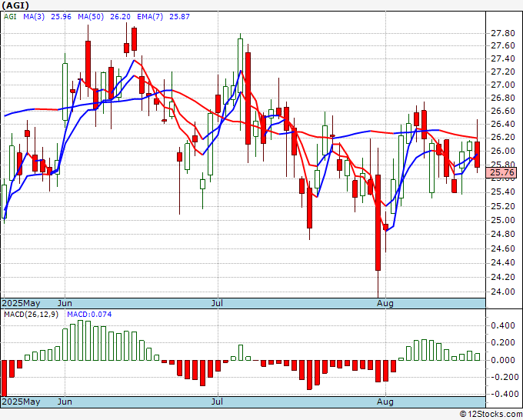This screenshot has height=420, width=523.
Task: Click the 25.20 price axis label
Action: [x=503, y=206]
